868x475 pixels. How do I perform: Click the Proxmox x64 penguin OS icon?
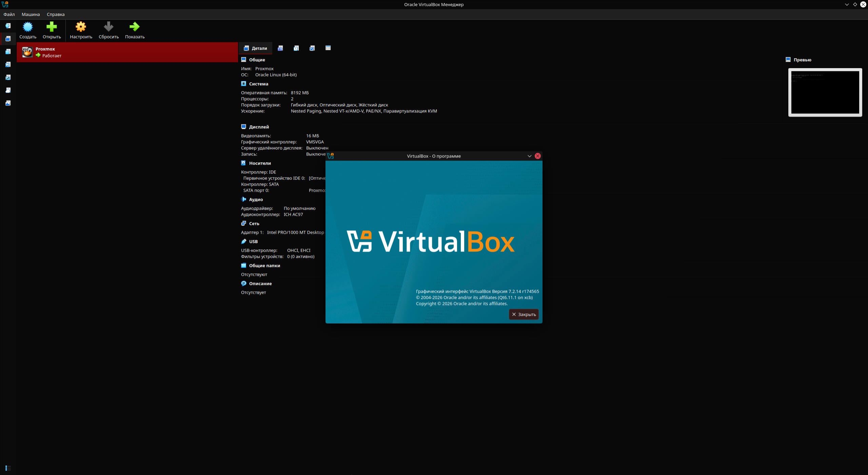click(x=27, y=52)
